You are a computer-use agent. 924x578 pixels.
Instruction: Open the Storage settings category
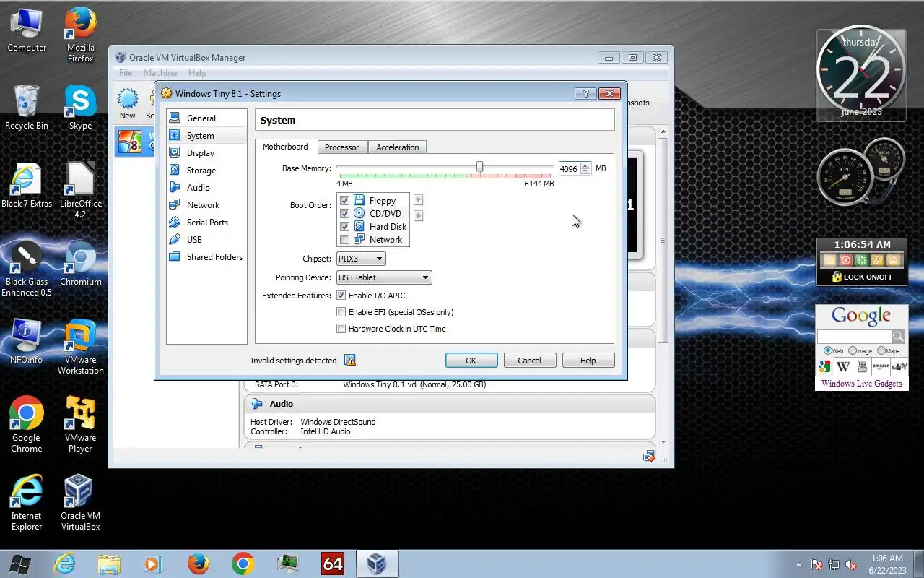coord(206,171)
